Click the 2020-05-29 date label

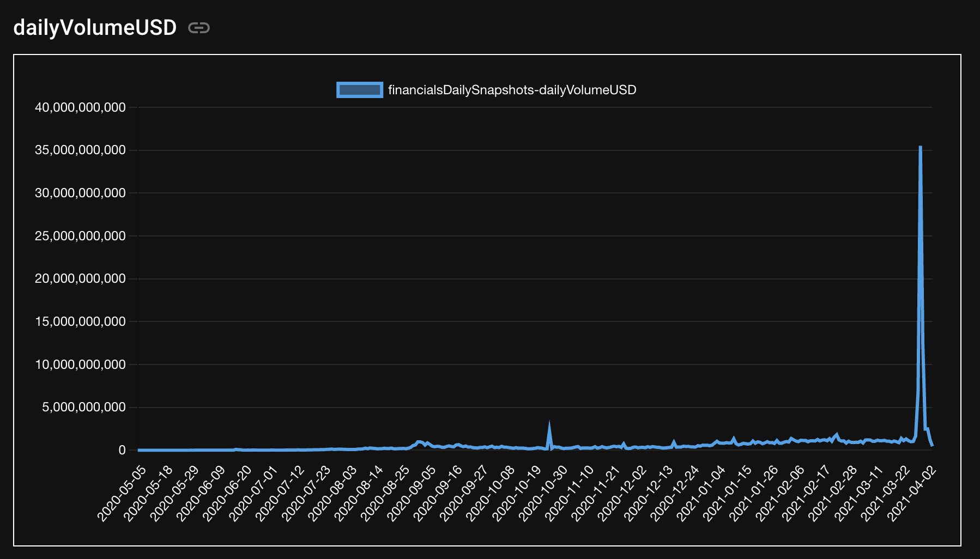tap(174, 493)
